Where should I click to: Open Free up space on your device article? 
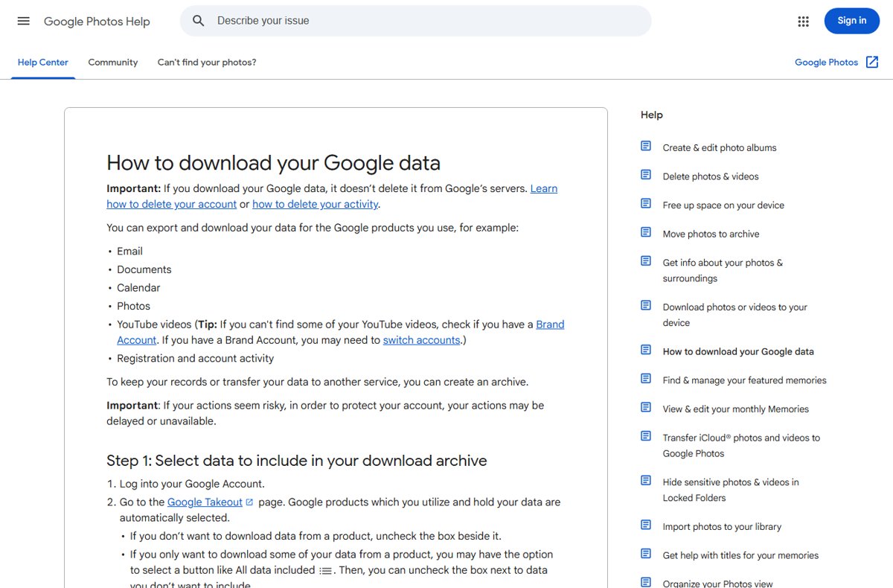(x=723, y=205)
